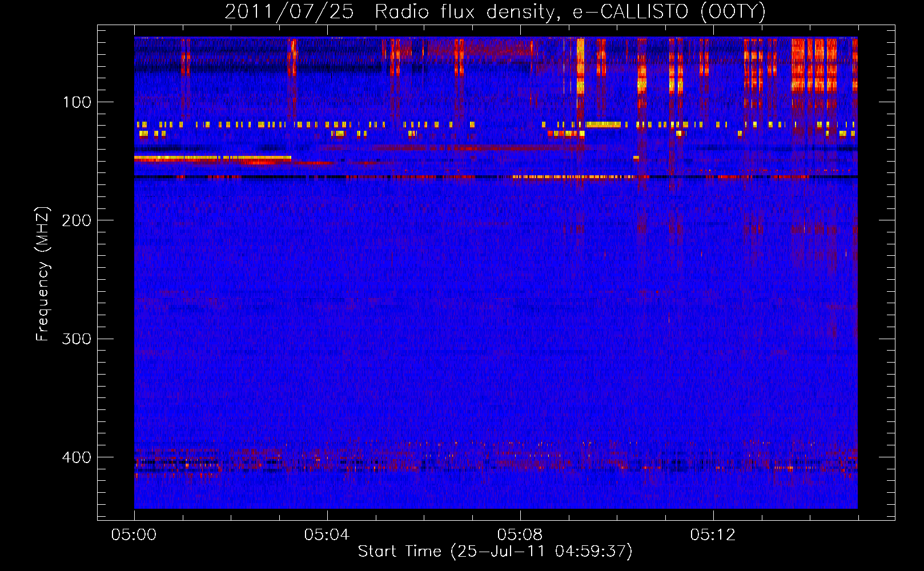Click the 05:08 time tick label
Screen dimensions: 924x571
pyautogui.click(x=520, y=535)
